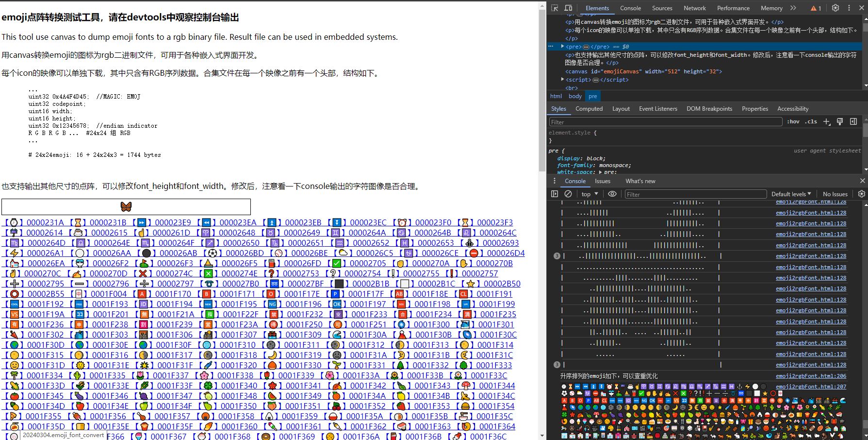Switch to the Computed styles tab
This screenshot has height=440, width=868.
tap(589, 109)
